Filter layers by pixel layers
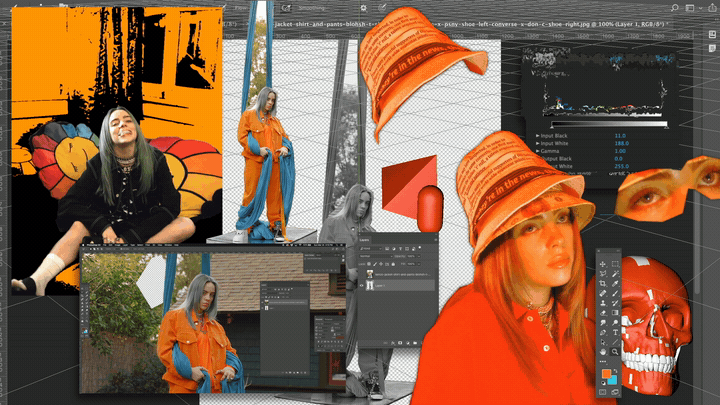This screenshot has width=720, height=405. [387, 248]
